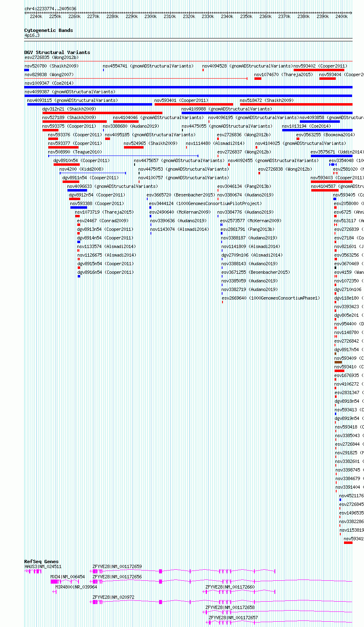Viewport: 364px width, 627px height.
Task: Click the 2400k ruler position
Action: [x=342, y=16]
